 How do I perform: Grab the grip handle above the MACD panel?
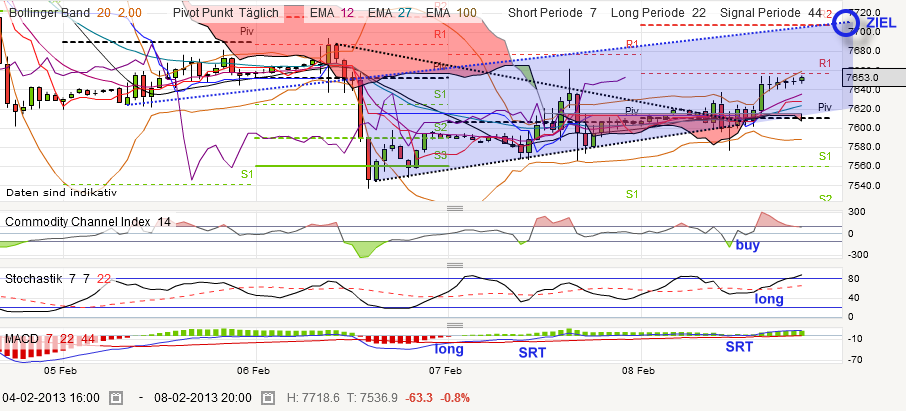(x=456, y=325)
